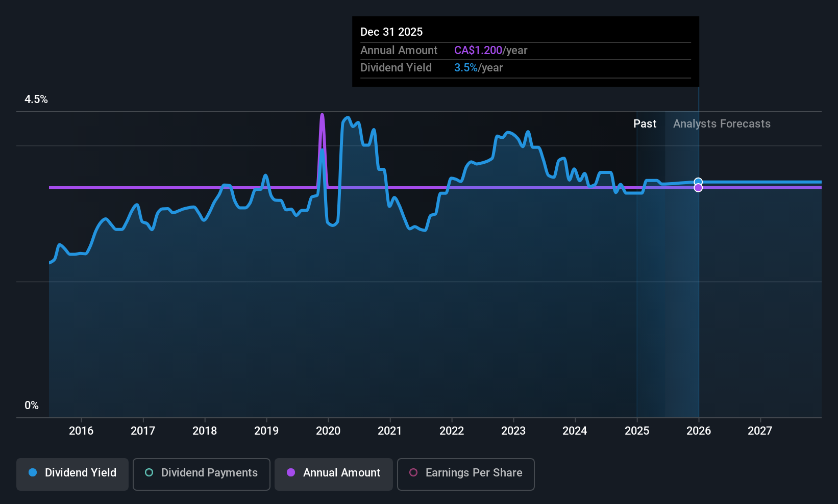The width and height of the screenshot is (838, 504).
Task: Click the 2027 axis year label
Action: point(760,431)
